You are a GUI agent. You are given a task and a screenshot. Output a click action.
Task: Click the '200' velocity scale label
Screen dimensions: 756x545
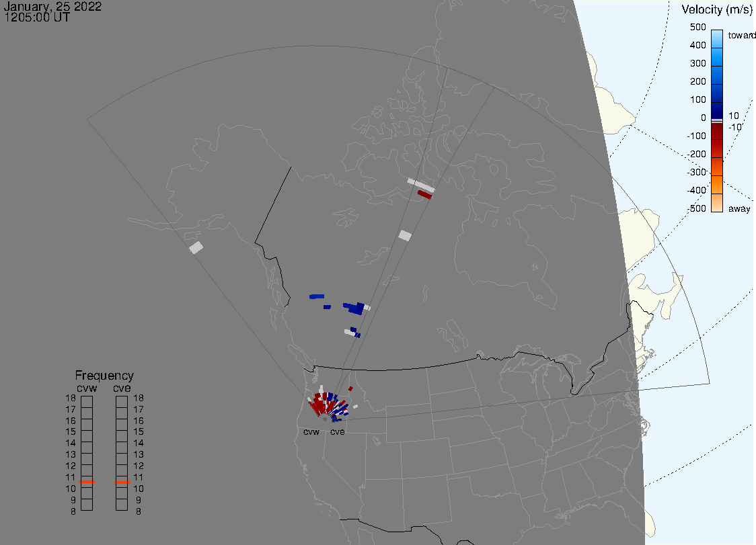(x=697, y=81)
